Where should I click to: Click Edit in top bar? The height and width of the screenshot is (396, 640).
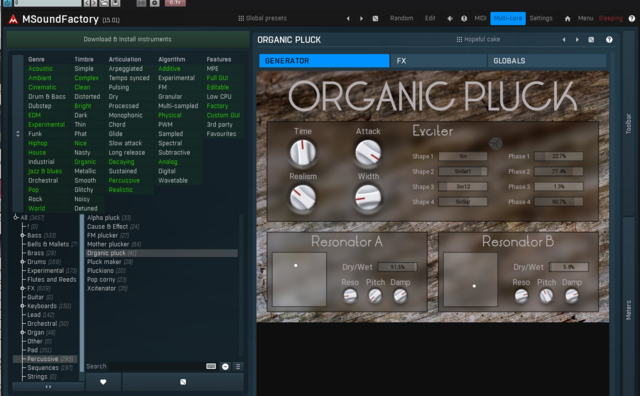pyautogui.click(x=430, y=18)
